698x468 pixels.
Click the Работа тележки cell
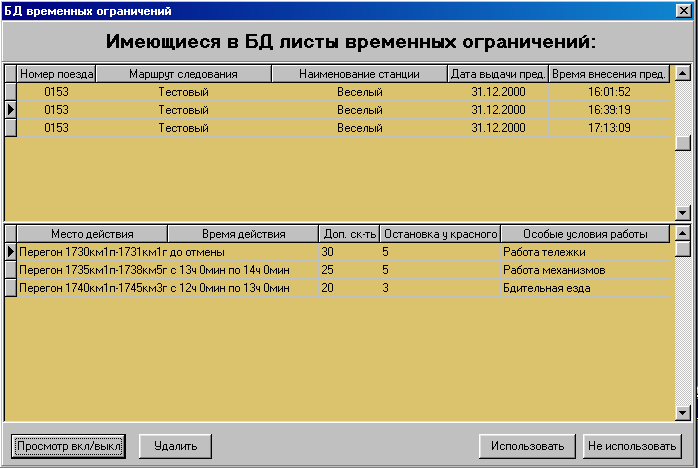tap(585, 252)
